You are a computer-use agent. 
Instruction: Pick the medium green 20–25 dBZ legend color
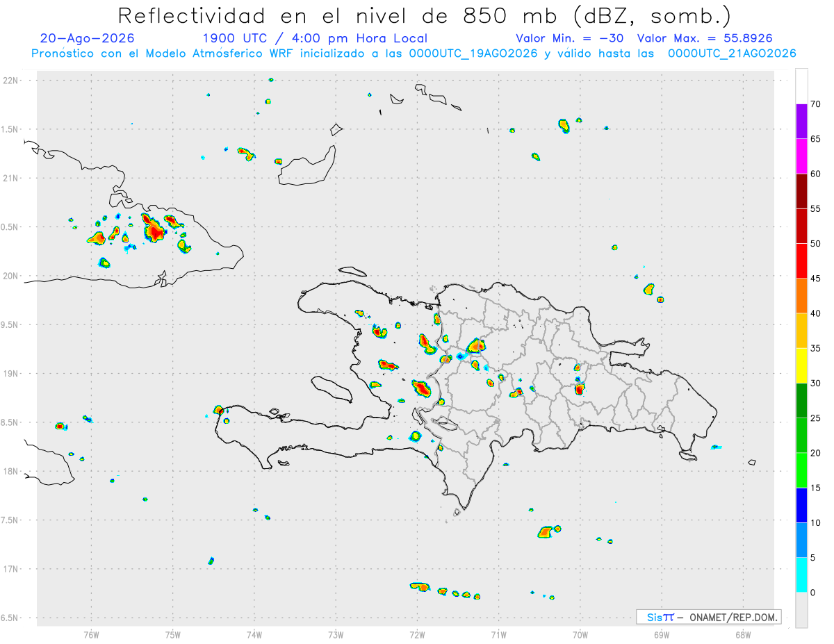(801, 436)
